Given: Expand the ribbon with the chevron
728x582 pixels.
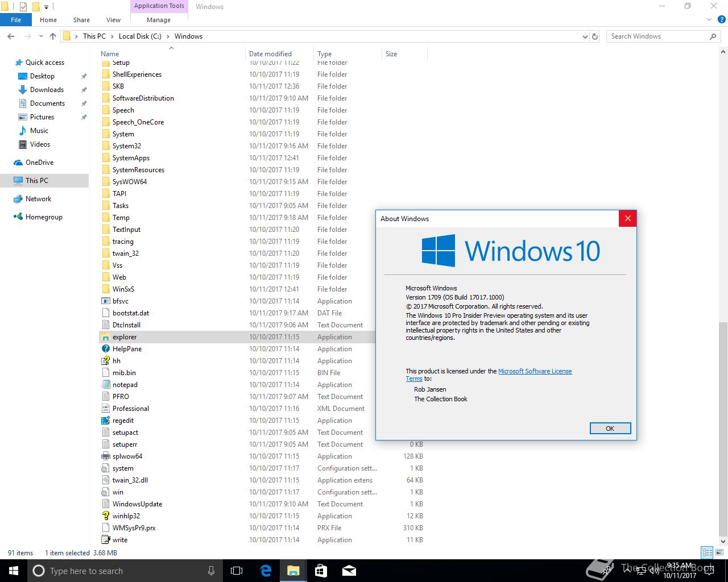Looking at the screenshot, I should [x=709, y=19].
